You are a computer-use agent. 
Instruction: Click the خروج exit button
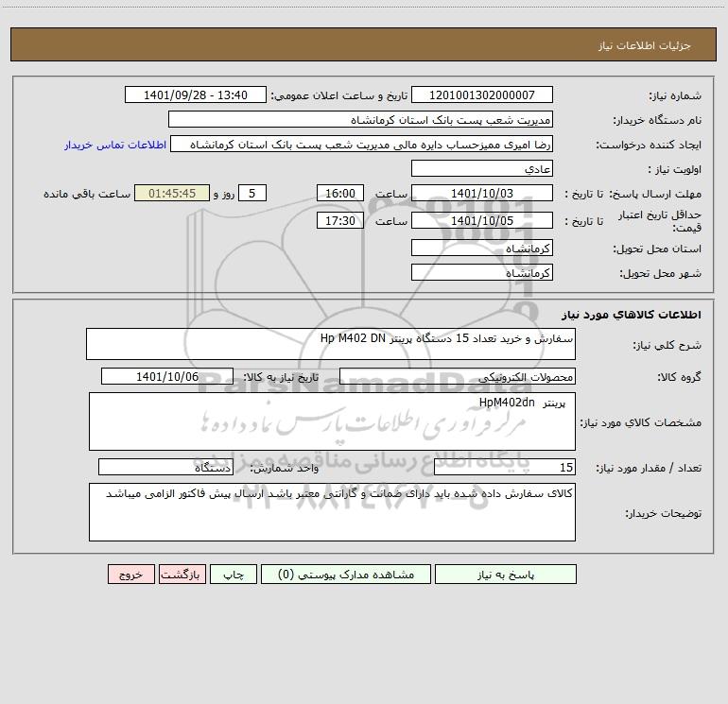[x=130, y=575]
